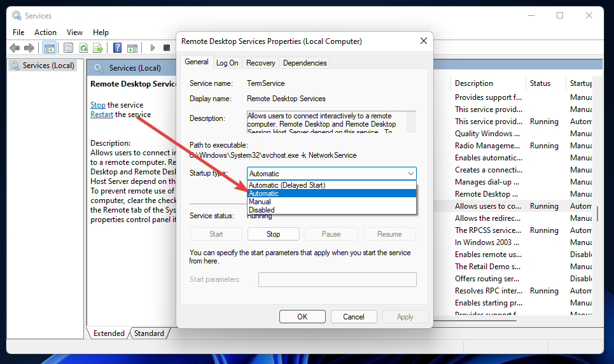Click the green Refresh toolbar icon
Image resolution: width=614 pixels, height=364 pixels.
83,48
